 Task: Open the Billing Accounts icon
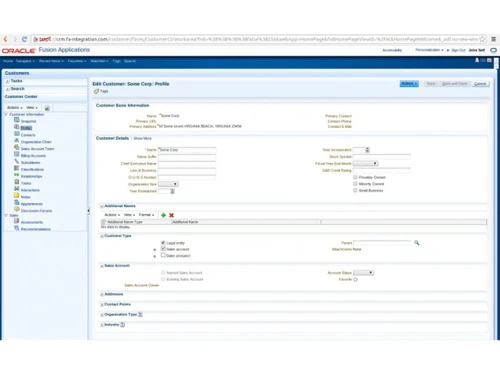point(17,155)
